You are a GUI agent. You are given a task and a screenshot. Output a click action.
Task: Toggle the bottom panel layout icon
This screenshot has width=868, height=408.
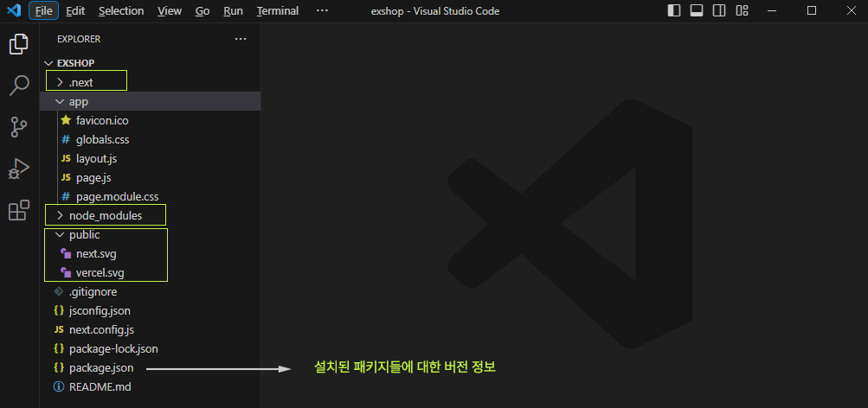pyautogui.click(x=697, y=10)
